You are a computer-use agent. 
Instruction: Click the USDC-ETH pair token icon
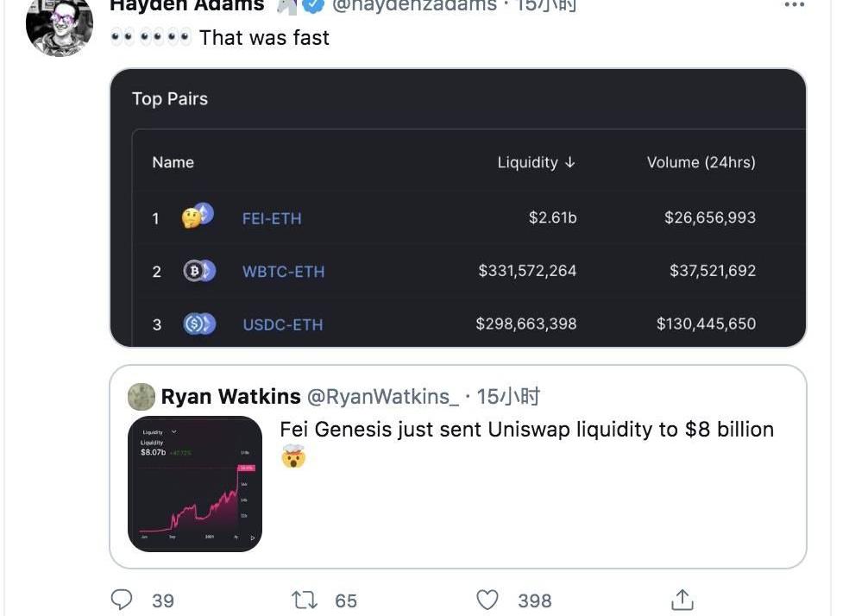pyautogui.click(x=198, y=324)
